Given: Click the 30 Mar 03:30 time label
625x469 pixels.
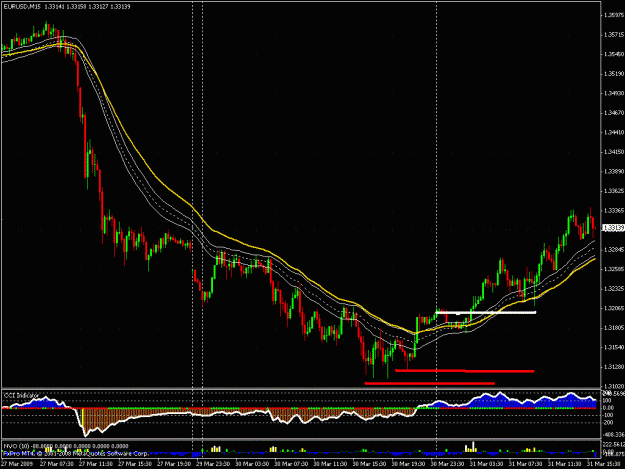Looking at the screenshot, I should [x=252, y=464].
